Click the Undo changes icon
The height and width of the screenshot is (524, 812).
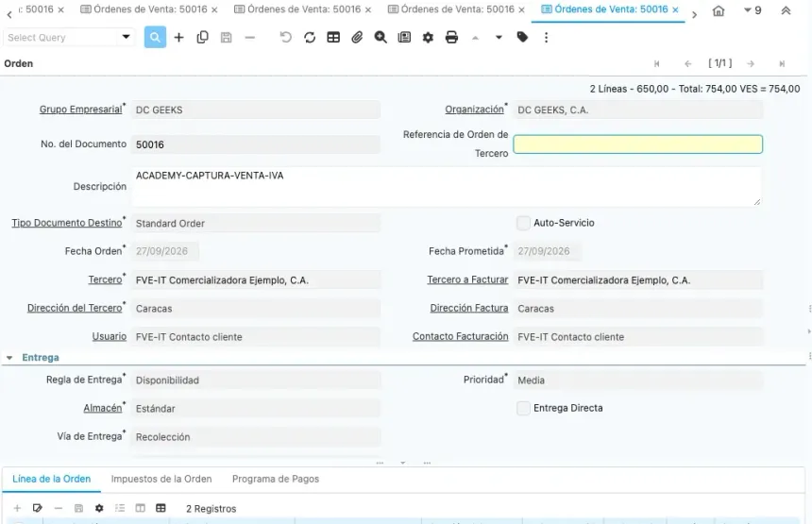285,37
